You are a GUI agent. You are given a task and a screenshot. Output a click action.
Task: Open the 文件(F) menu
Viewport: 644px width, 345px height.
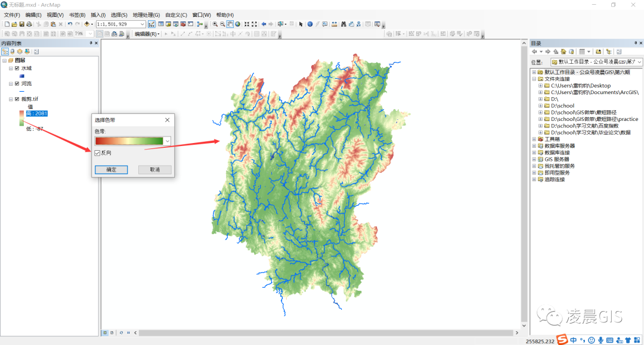coord(12,15)
